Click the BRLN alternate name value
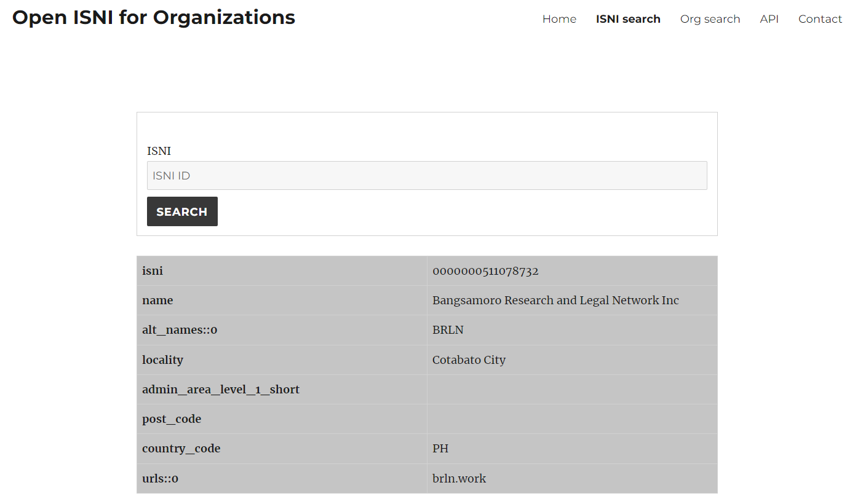Screen dimensions: 855x504 [x=448, y=330]
